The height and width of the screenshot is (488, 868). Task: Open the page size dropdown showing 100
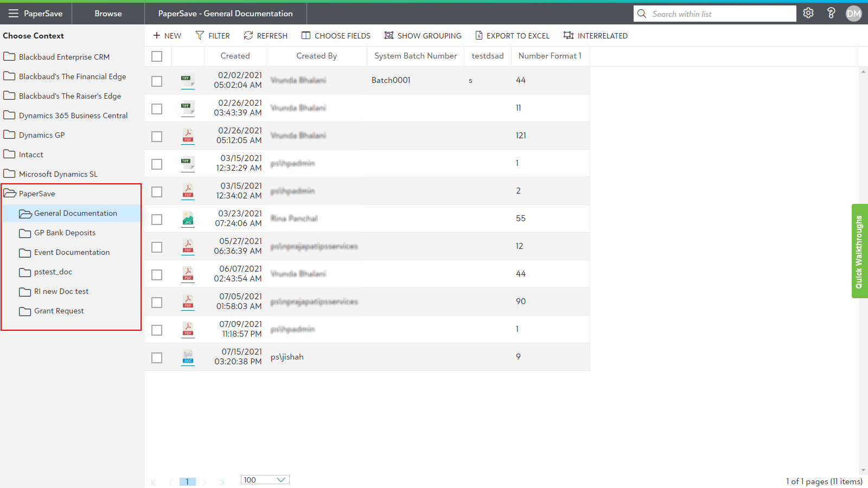(265, 480)
